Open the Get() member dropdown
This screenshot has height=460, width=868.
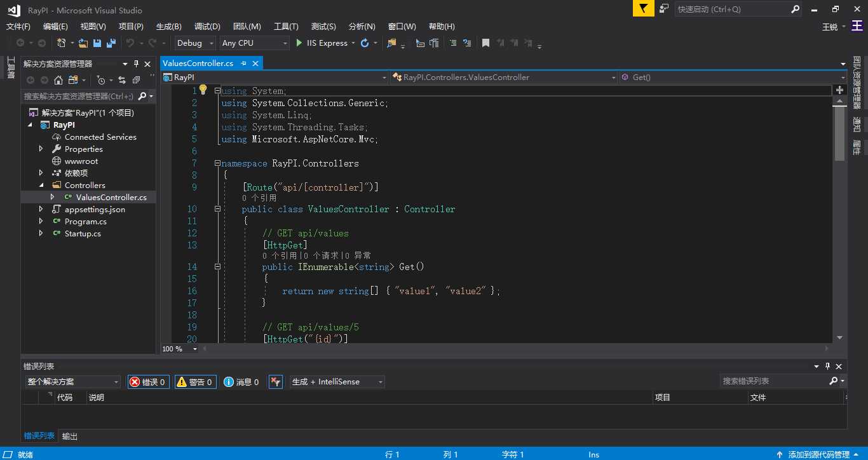(x=733, y=78)
